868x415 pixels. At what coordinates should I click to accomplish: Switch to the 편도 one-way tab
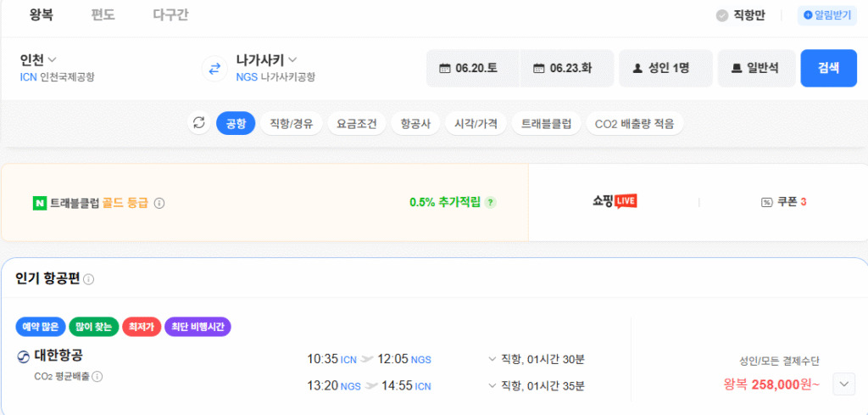103,15
